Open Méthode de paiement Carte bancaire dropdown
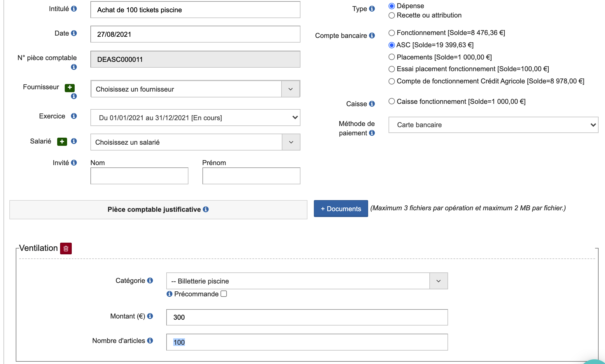Viewport: 605px width, 364px height. pyautogui.click(x=493, y=125)
